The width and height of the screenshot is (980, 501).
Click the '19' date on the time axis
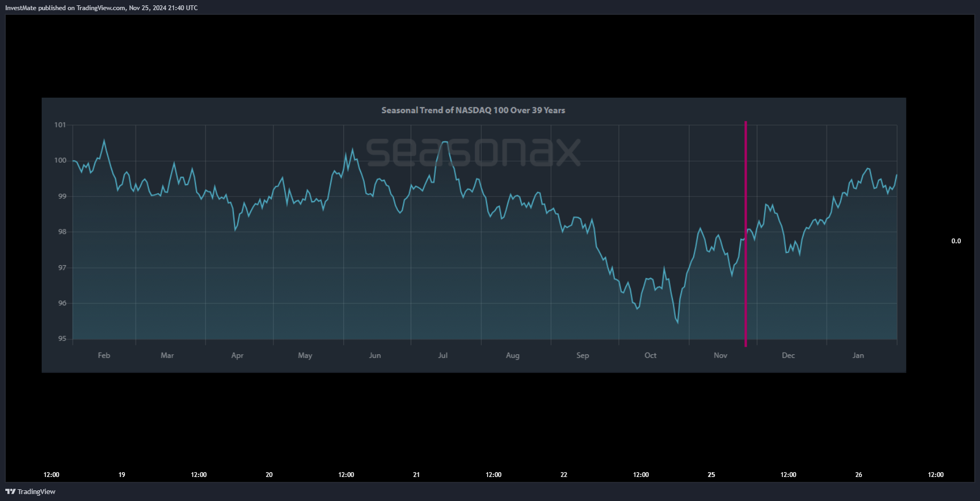point(122,475)
